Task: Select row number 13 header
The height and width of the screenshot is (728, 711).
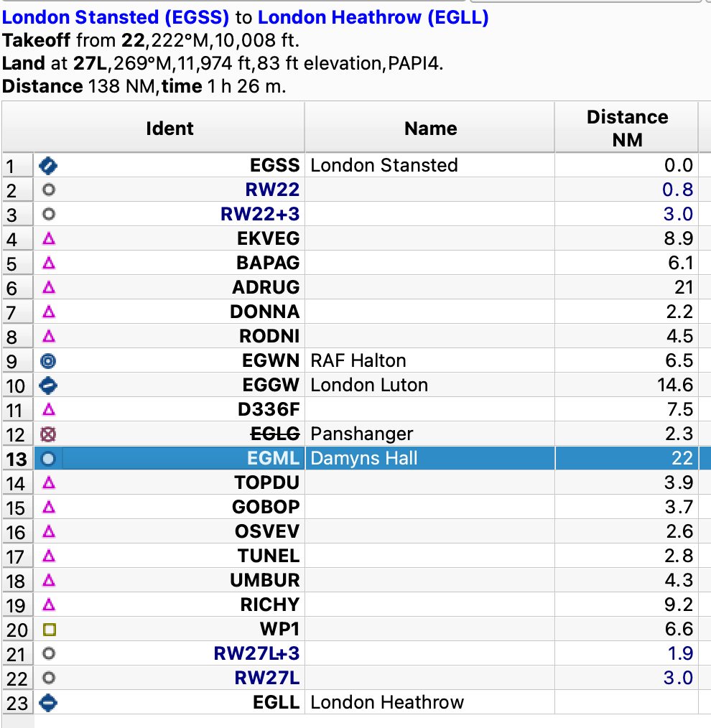Action: point(18,459)
